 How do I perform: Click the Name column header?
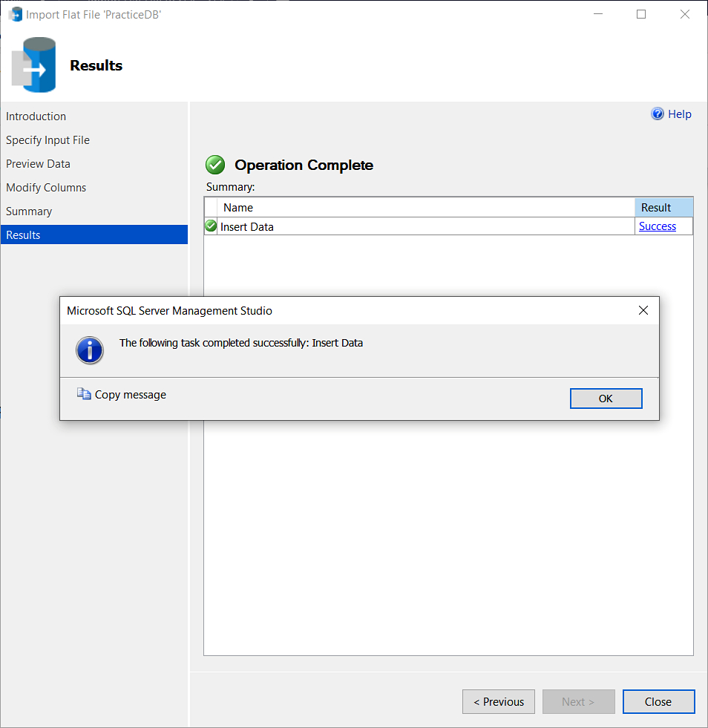426,208
